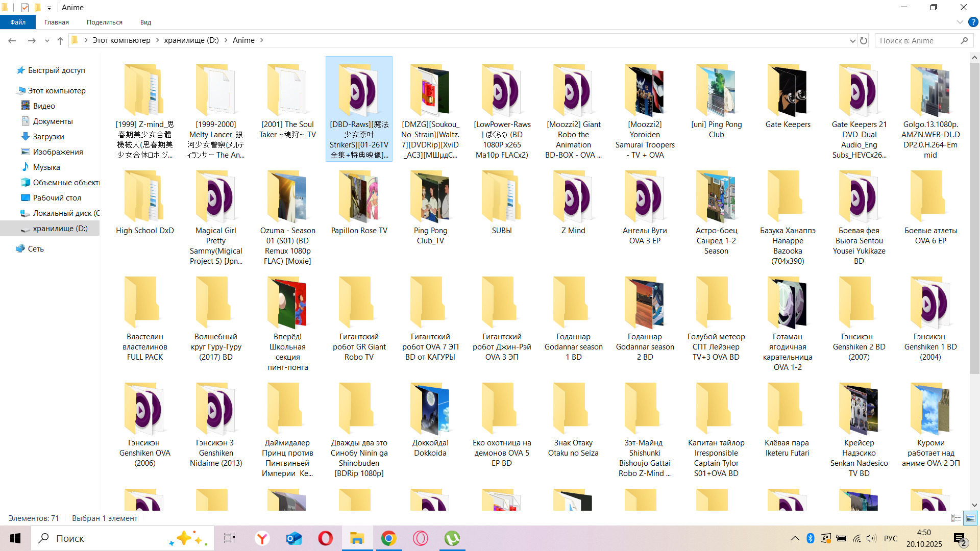Go back using the back arrow

click(12, 40)
